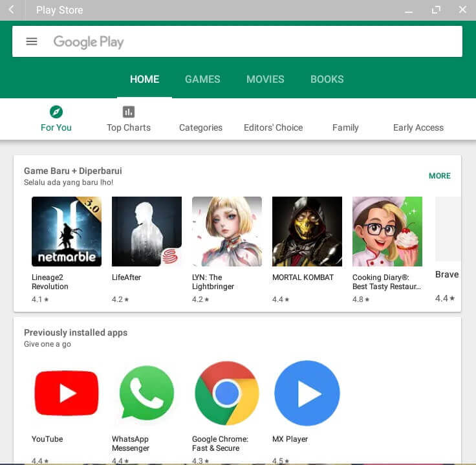Screen dimensions: 476x465
Task: Open LYN: The Lightbringer icon
Action: pos(227,232)
